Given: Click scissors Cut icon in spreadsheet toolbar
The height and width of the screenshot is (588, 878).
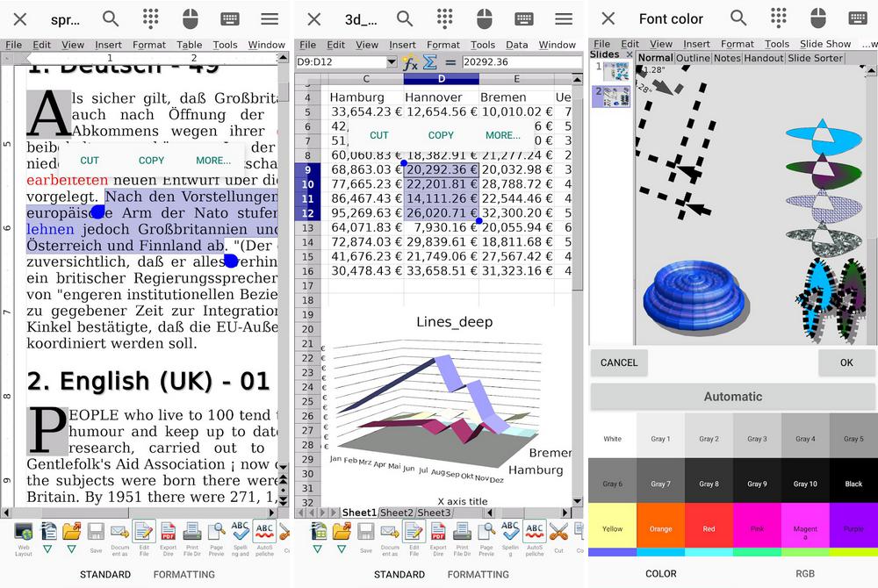Looking at the screenshot, I should (x=558, y=531).
